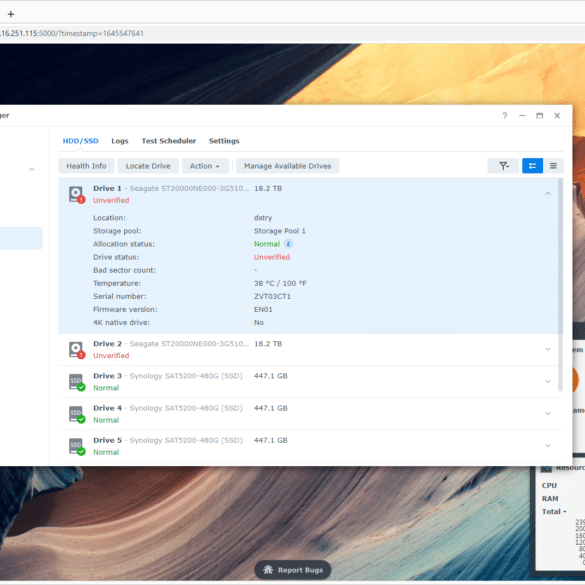Click the Health Info button
This screenshot has width=585, height=585.
pyautogui.click(x=86, y=166)
